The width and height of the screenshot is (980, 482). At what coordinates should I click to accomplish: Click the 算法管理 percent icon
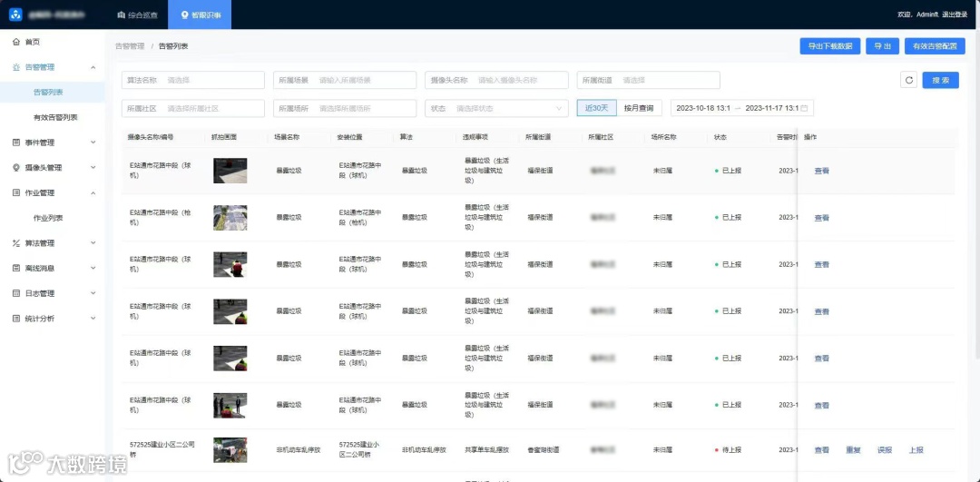[16, 243]
